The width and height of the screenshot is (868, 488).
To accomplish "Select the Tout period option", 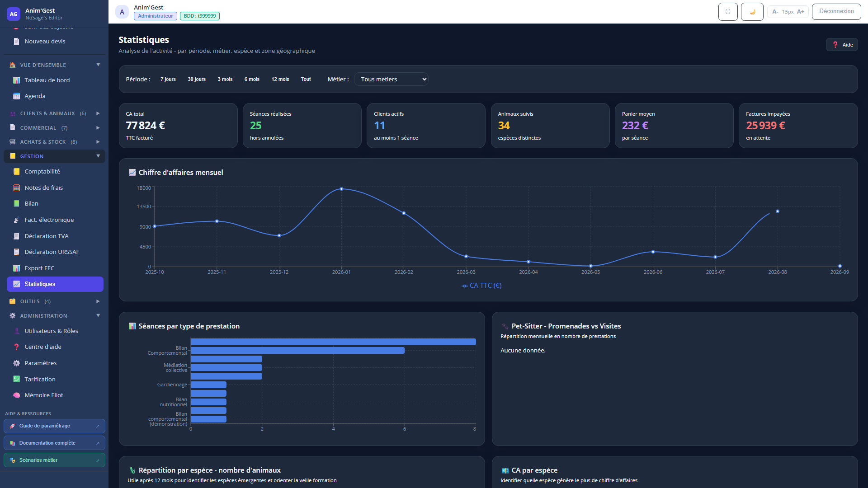I will tap(306, 80).
